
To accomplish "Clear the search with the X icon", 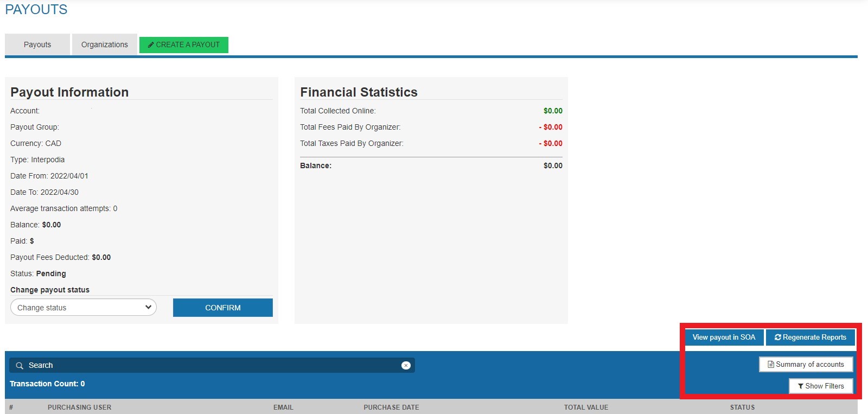I will point(405,366).
